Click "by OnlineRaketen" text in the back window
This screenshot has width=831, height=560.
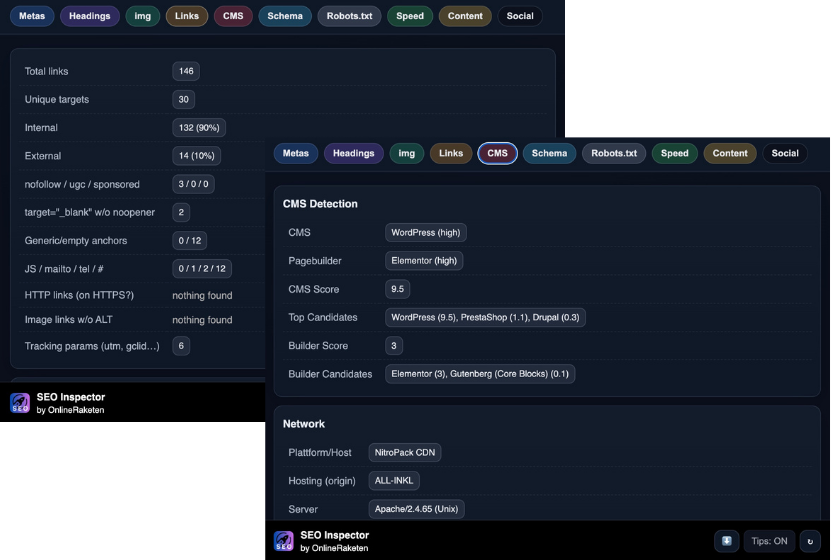(x=70, y=410)
